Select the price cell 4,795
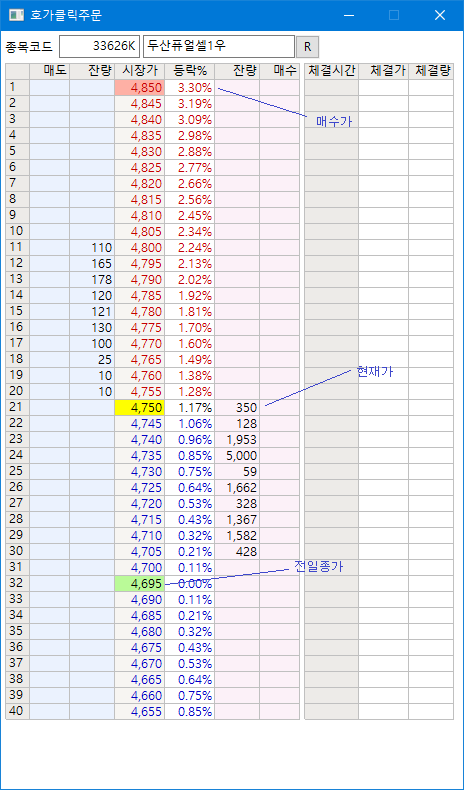The width and height of the screenshot is (464, 790). 140,264
